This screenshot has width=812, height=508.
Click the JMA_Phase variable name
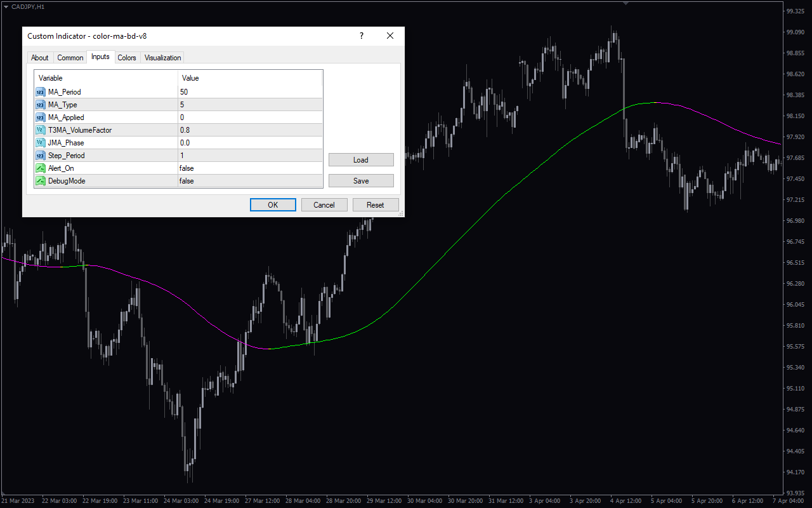[66, 143]
